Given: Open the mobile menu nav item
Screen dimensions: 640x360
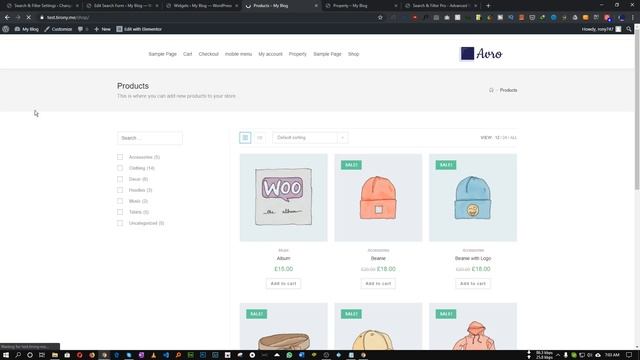Looking at the screenshot, I should tap(238, 54).
